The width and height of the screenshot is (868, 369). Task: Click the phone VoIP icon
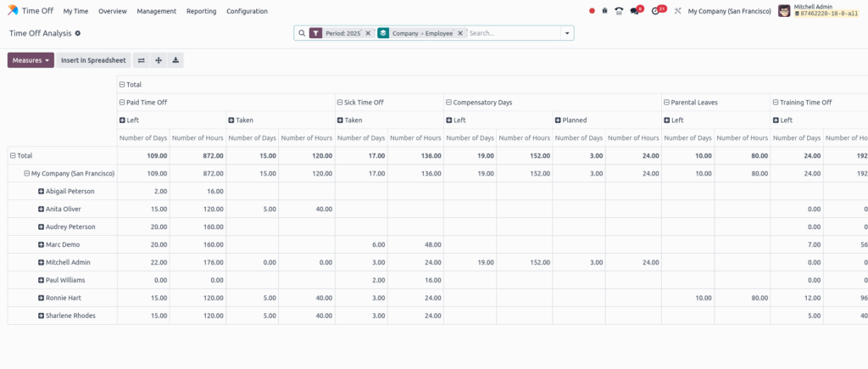(x=619, y=11)
